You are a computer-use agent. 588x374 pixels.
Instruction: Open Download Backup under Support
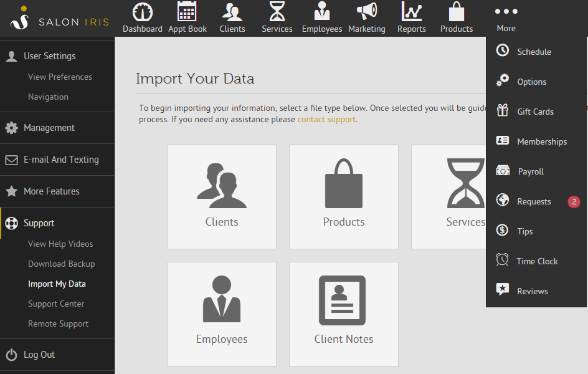click(x=62, y=264)
